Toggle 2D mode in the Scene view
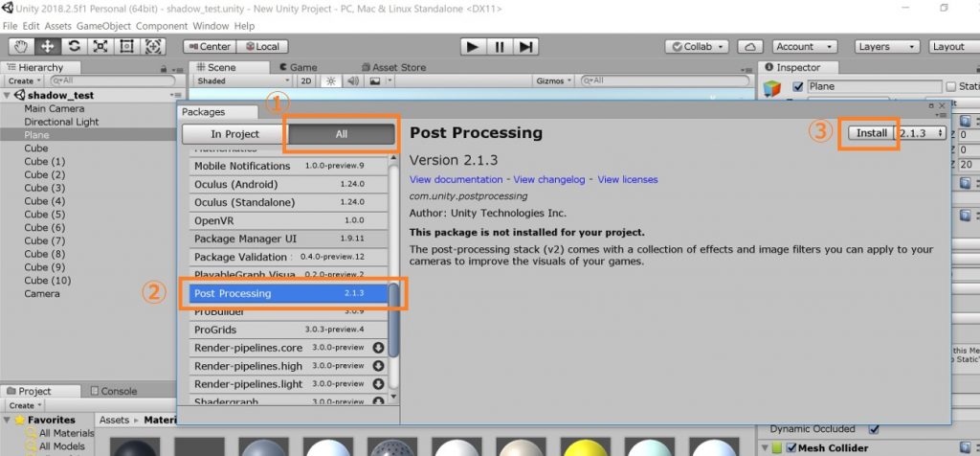 pyautogui.click(x=305, y=80)
